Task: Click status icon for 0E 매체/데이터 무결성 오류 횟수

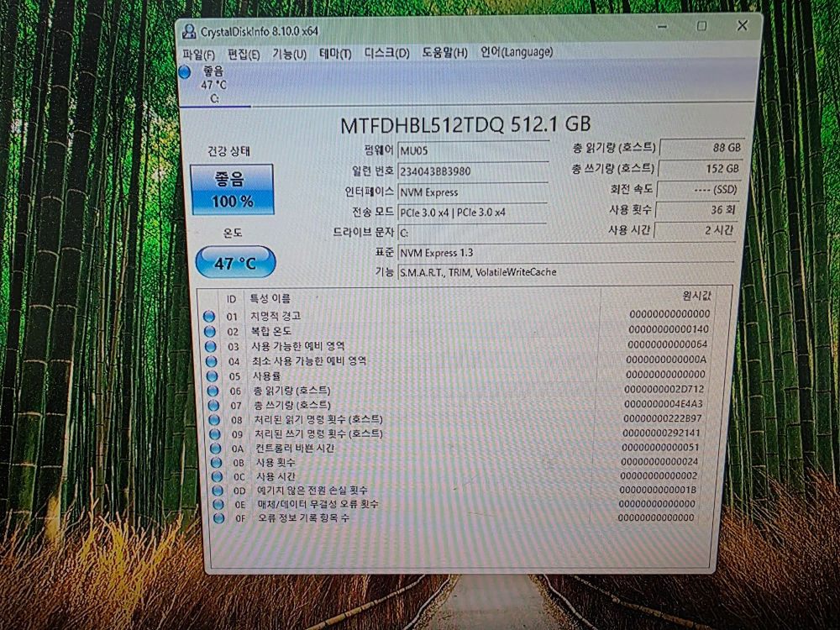Action: point(218,504)
